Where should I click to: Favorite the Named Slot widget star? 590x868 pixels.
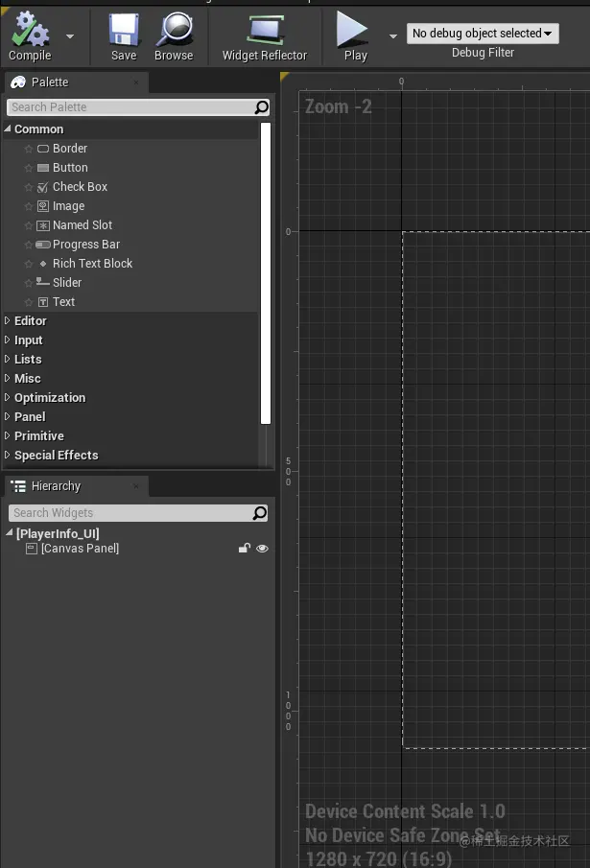tap(29, 225)
